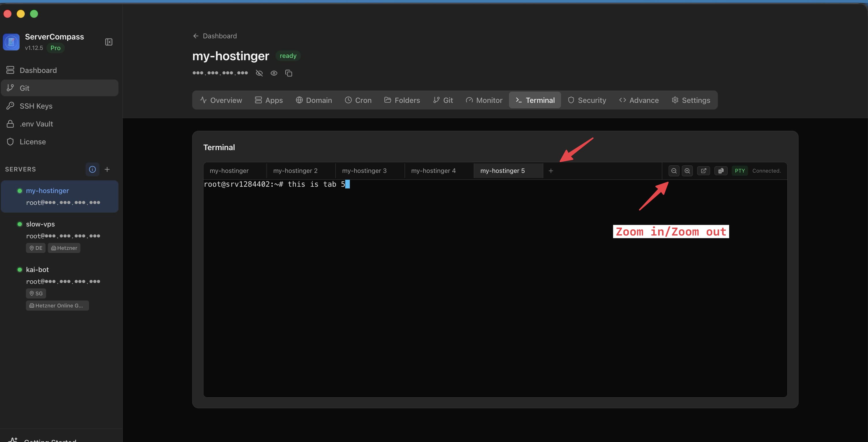Select the first my-hostinger terminal tab
This screenshot has width=868, height=442.
[235, 171]
